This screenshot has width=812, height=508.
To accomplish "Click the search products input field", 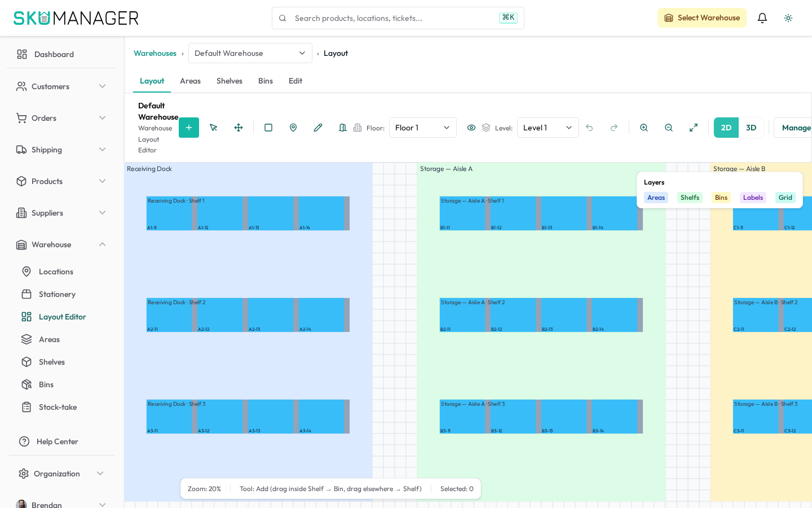I will coord(398,18).
